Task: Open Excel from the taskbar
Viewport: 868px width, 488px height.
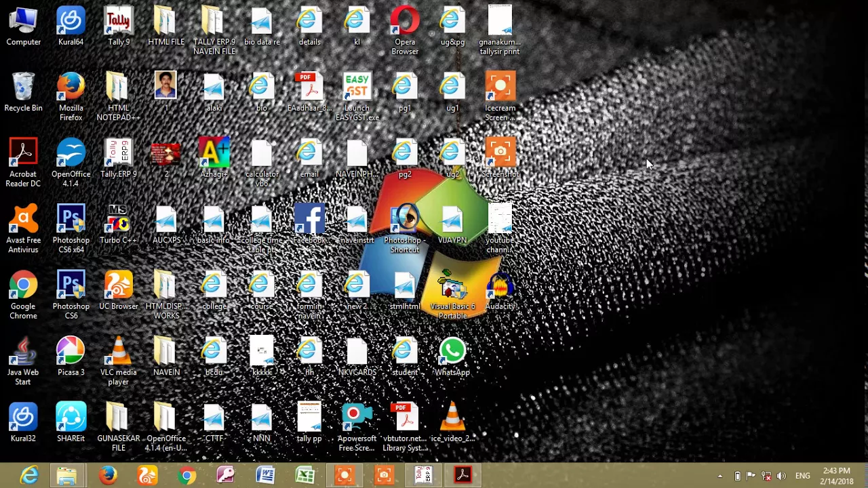Action: [304, 476]
